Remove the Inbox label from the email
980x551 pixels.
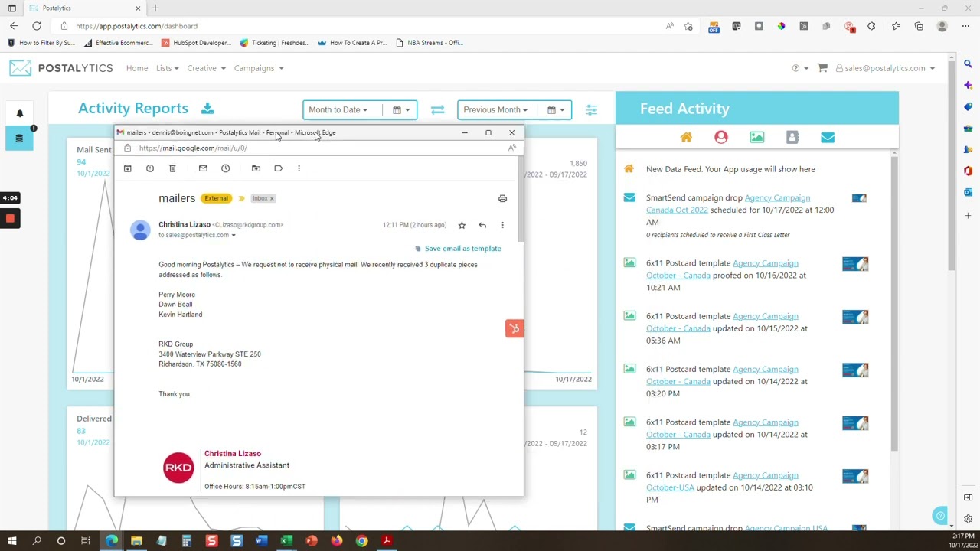click(x=272, y=198)
